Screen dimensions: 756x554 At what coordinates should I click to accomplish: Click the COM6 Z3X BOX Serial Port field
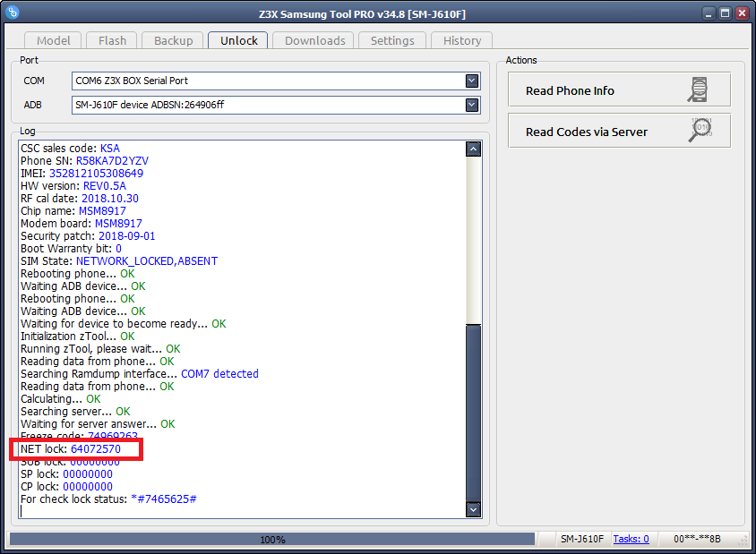(276, 81)
